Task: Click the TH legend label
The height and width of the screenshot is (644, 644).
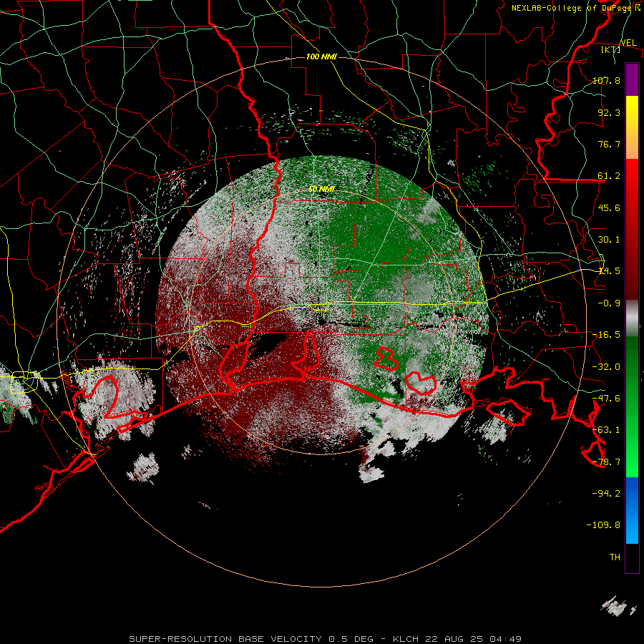Action: point(615,557)
